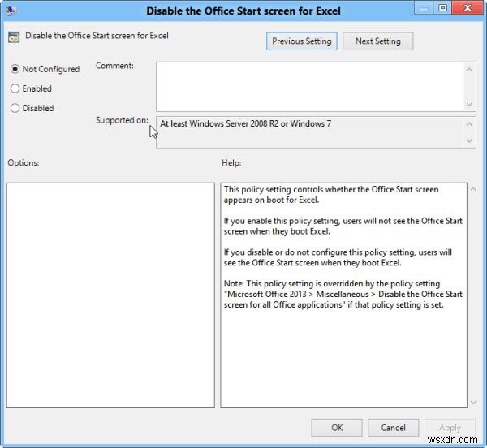Click the Supported on scroll down arrow
The width and height of the screenshot is (487, 448).
[469, 140]
